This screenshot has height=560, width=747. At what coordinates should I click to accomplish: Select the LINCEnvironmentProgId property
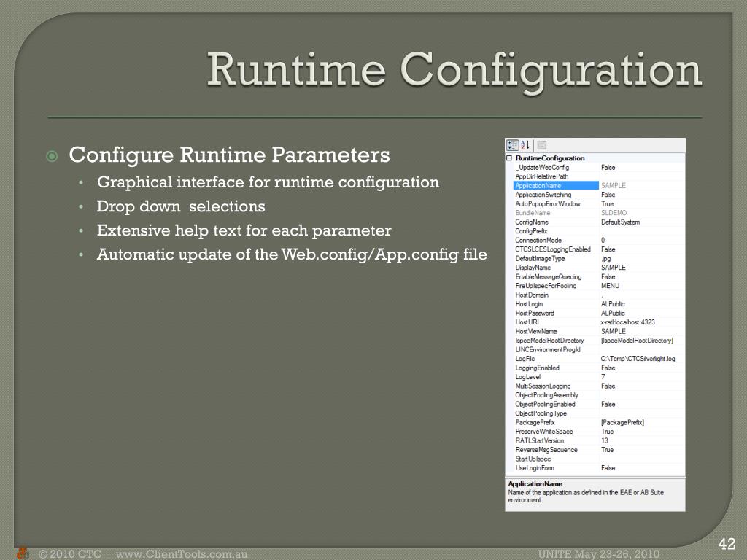pyautogui.click(x=548, y=349)
